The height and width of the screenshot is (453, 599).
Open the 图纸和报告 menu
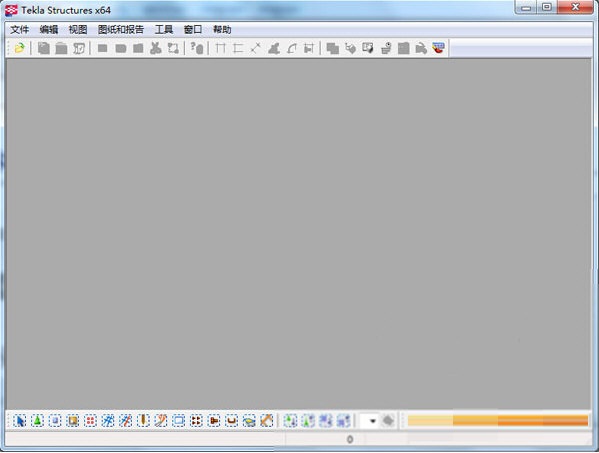pyautogui.click(x=121, y=29)
